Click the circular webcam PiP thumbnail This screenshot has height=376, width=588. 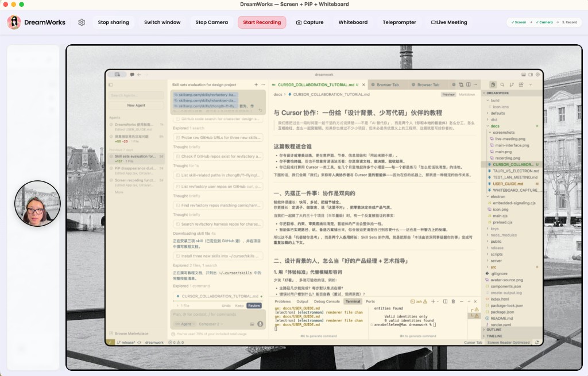pyautogui.click(x=37, y=204)
